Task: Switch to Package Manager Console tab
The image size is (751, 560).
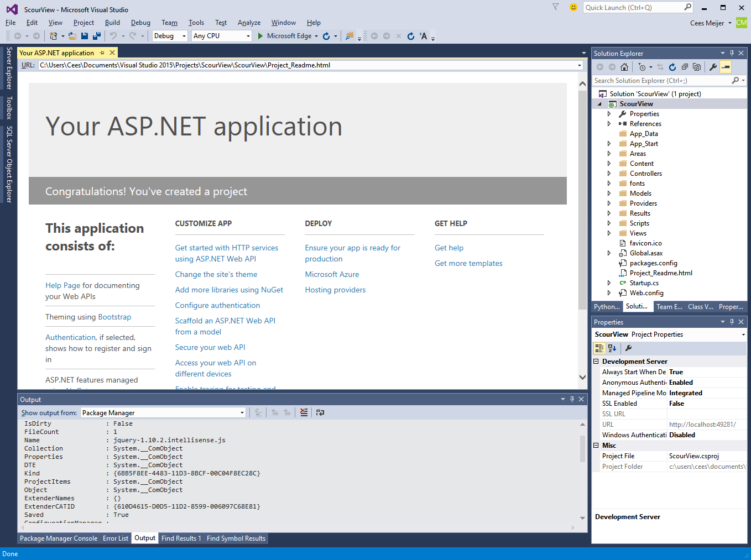Action: (x=59, y=538)
